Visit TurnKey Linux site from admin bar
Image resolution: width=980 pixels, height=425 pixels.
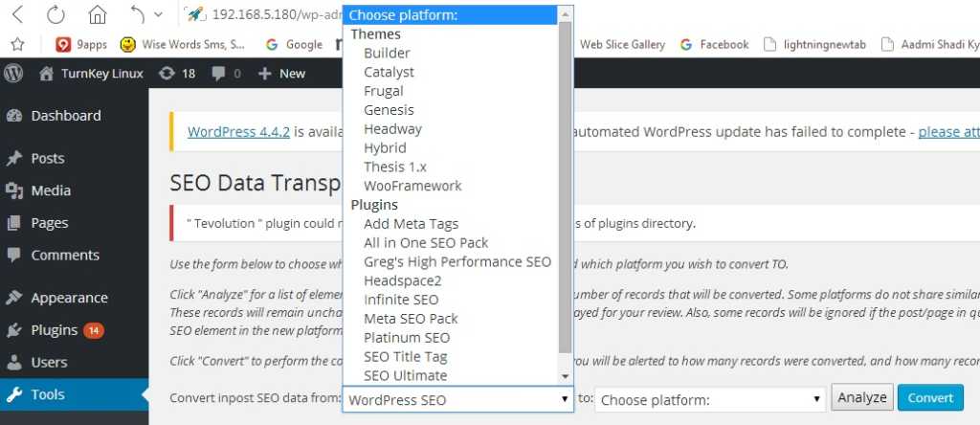[x=91, y=74]
